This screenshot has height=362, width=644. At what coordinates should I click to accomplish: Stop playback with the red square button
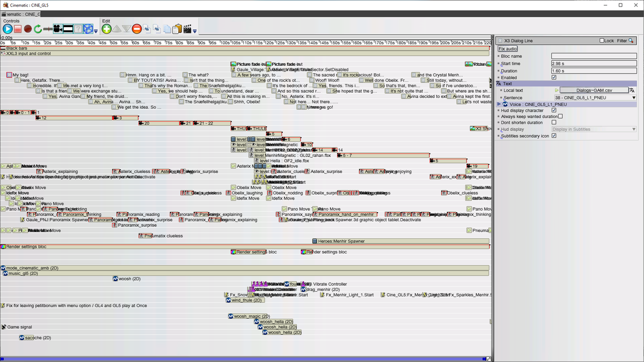(18, 29)
